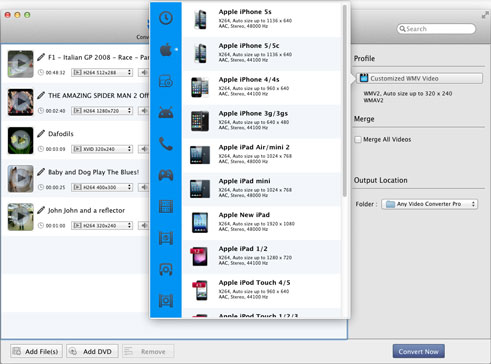Play the Baby and Dog video thumbnail
Screen dimensions: 491x364
point(21,179)
